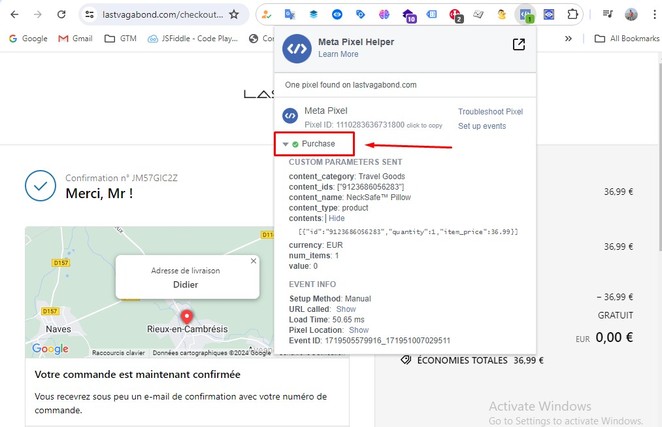Click the Troubleshoot Pixel link
Screen dimensions: 662x427
[490, 112]
